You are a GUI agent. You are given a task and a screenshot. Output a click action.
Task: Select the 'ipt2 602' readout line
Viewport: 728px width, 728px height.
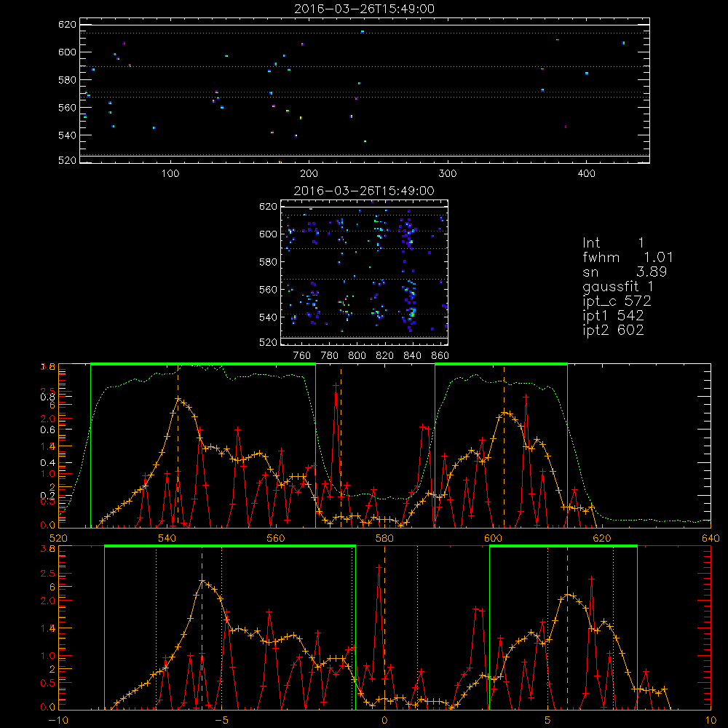coord(613,330)
